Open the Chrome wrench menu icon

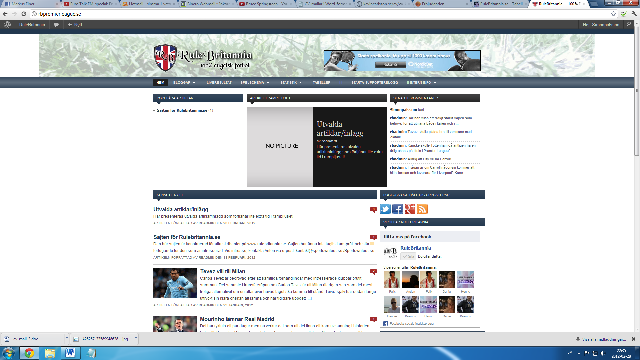click(x=634, y=14)
